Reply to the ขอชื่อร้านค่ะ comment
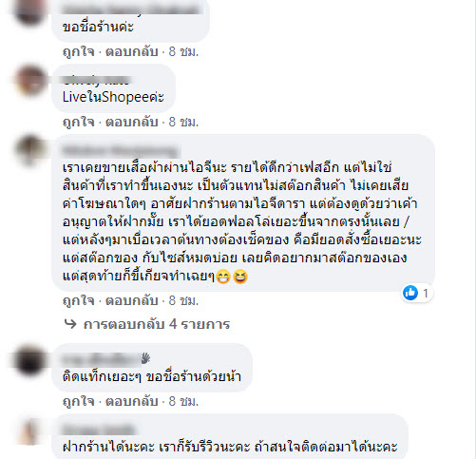This screenshot has height=459, width=476. point(131,51)
